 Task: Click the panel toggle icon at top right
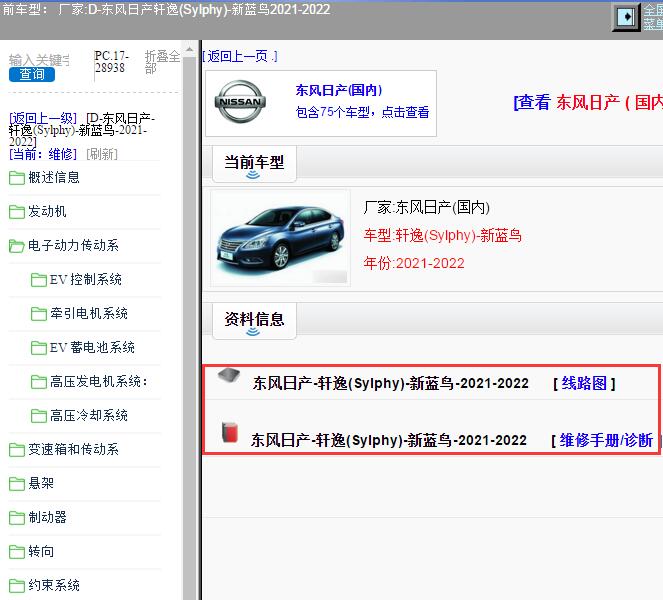point(626,17)
